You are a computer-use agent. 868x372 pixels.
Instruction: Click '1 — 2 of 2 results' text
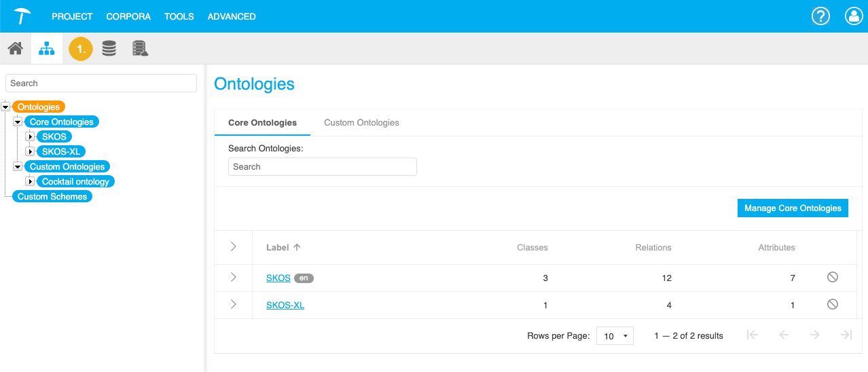coord(689,336)
